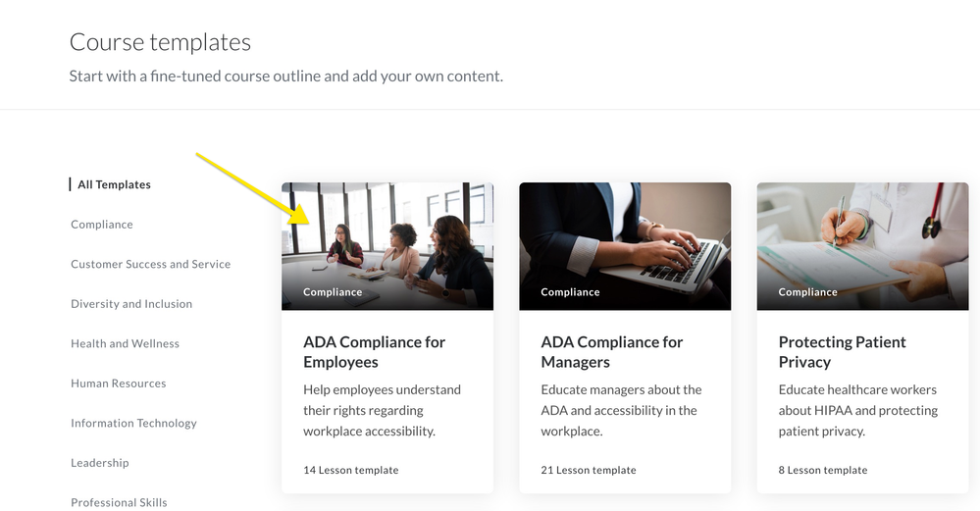Click the 14 Lesson template label

pyautogui.click(x=350, y=470)
